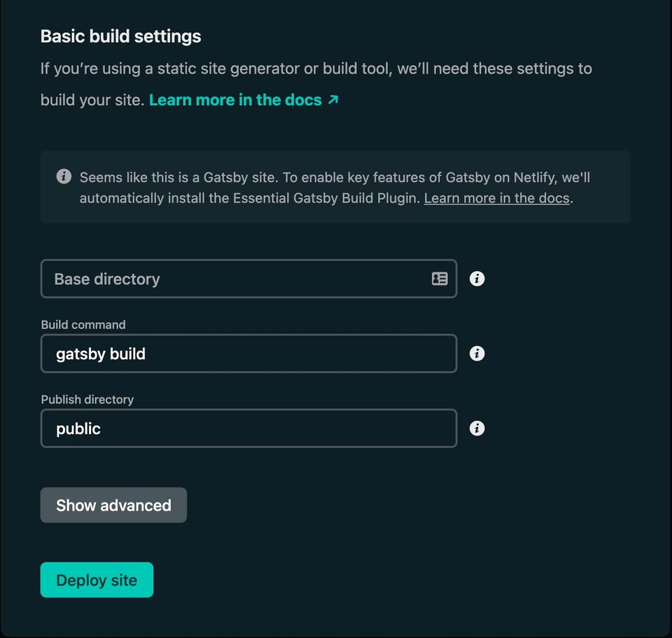Open the underlined docs link in the Gatsby notice

click(x=496, y=198)
